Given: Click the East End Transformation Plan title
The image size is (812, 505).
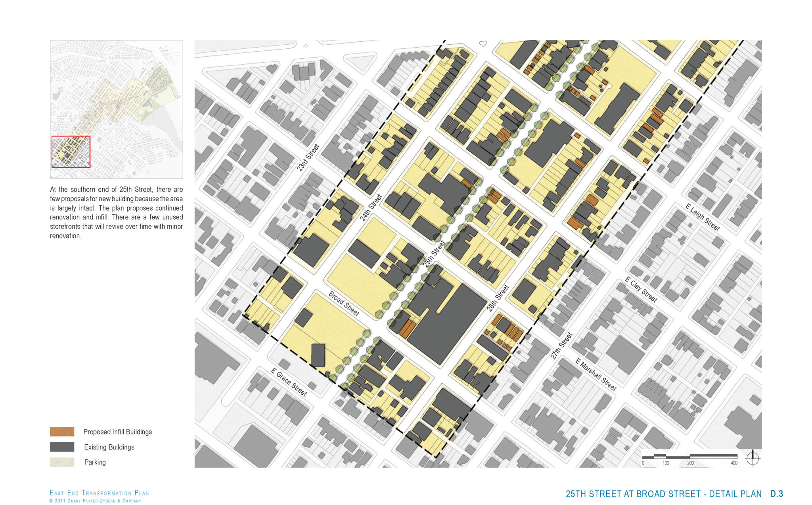Looking at the screenshot, I should 99,493.
